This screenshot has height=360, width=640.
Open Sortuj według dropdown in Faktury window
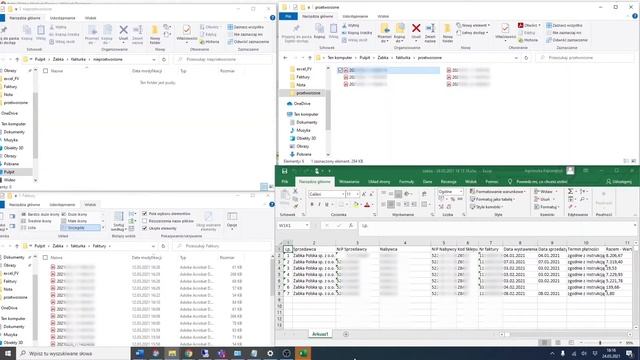tap(118, 220)
